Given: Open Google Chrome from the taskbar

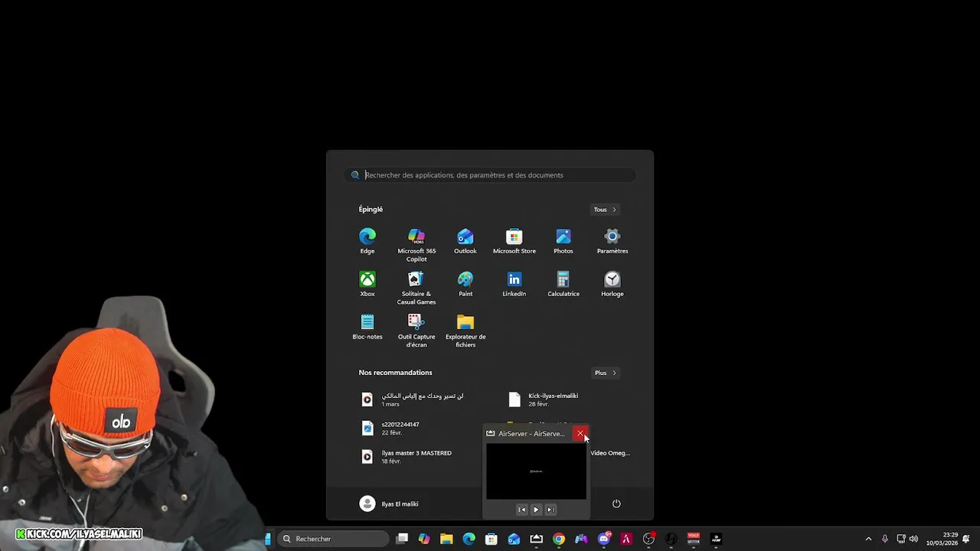Looking at the screenshot, I should [x=559, y=539].
